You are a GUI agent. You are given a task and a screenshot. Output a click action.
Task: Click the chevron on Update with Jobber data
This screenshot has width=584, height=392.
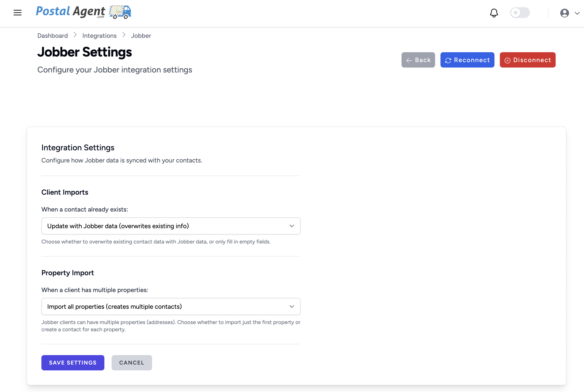pyautogui.click(x=292, y=226)
